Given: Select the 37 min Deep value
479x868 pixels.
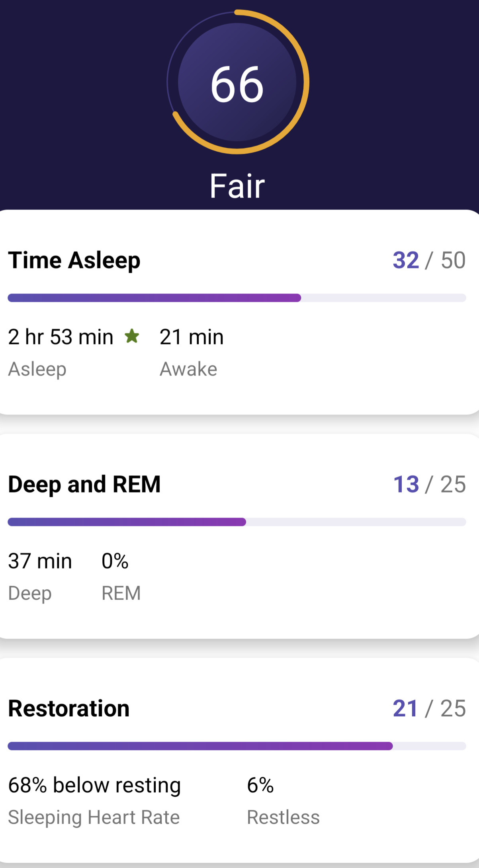Looking at the screenshot, I should click(x=40, y=561).
